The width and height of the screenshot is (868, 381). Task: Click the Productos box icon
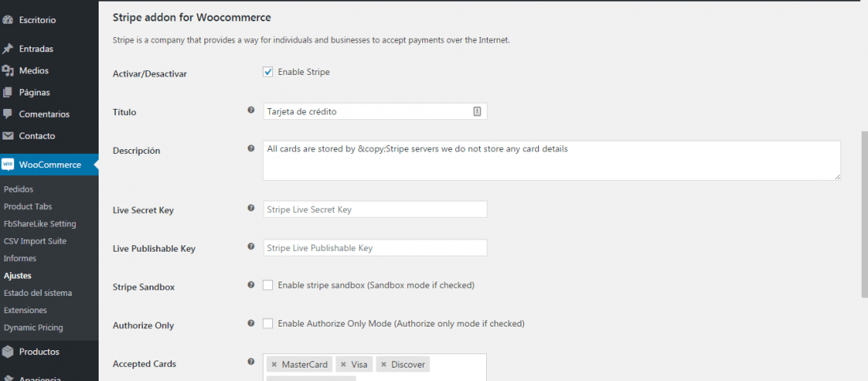coord(7,352)
